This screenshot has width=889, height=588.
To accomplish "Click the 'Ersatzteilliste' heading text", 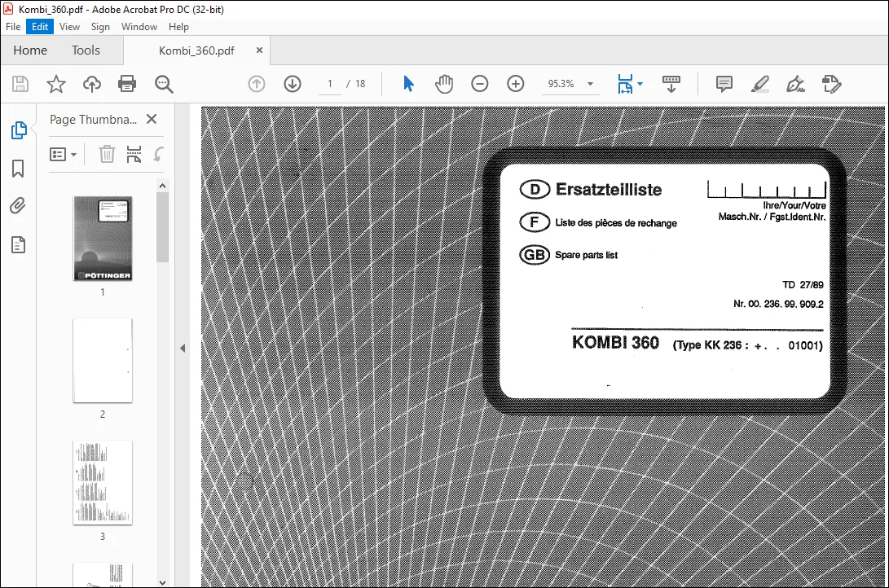I will click(609, 189).
